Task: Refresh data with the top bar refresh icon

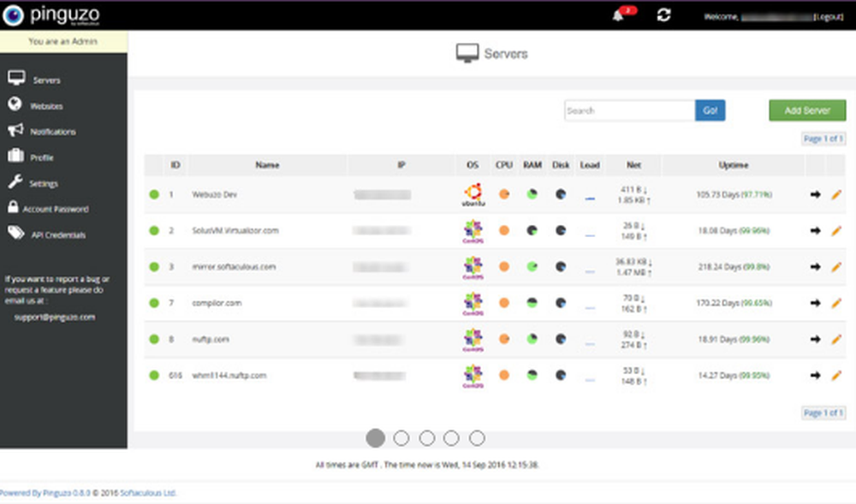Action: (x=663, y=15)
